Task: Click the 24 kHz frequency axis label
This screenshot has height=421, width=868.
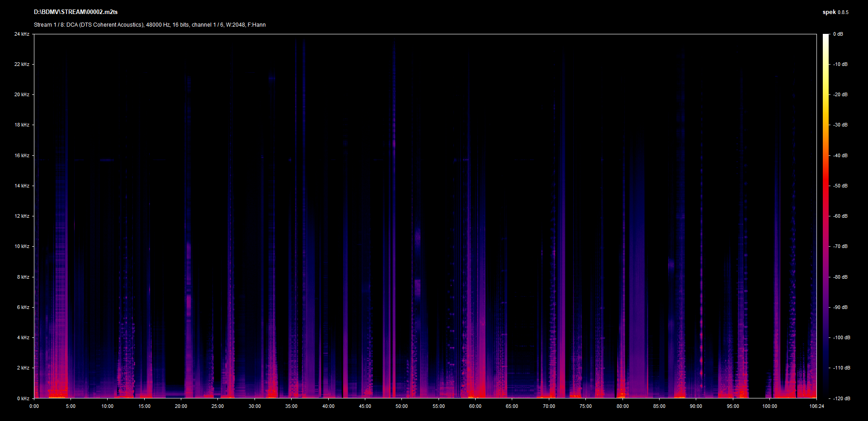Action: (x=22, y=34)
